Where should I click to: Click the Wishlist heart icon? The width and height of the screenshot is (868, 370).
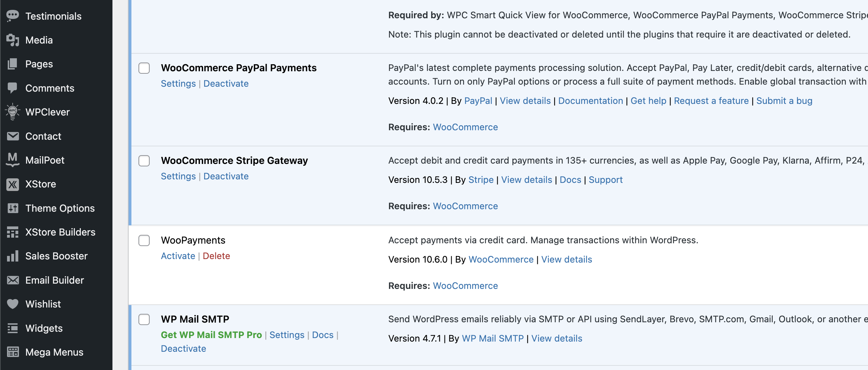[x=13, y=304]
